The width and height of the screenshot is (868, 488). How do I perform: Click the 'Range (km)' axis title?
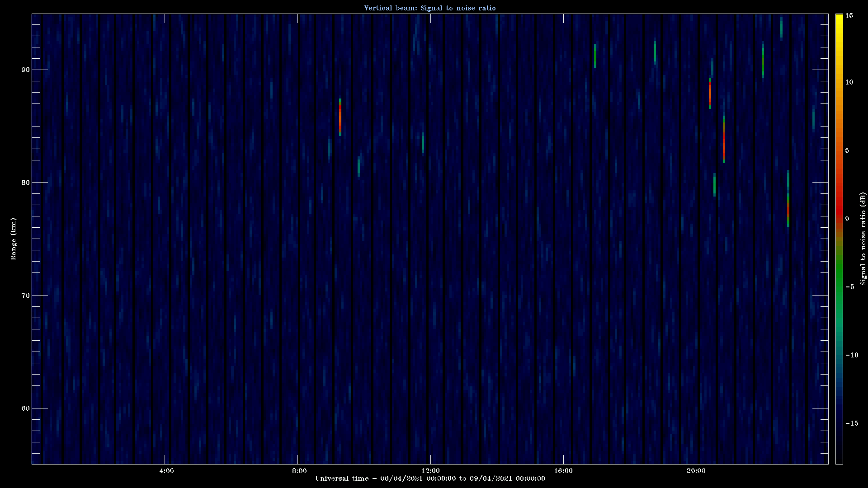tap(13, 239)
